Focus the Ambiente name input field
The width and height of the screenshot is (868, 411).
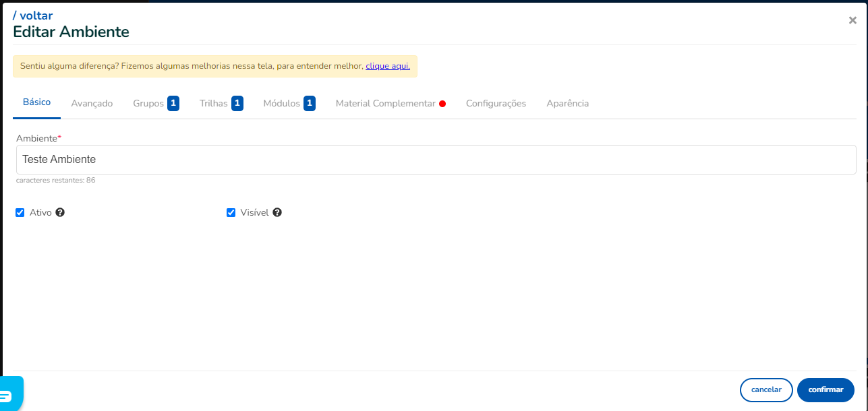tap(436, 160)
